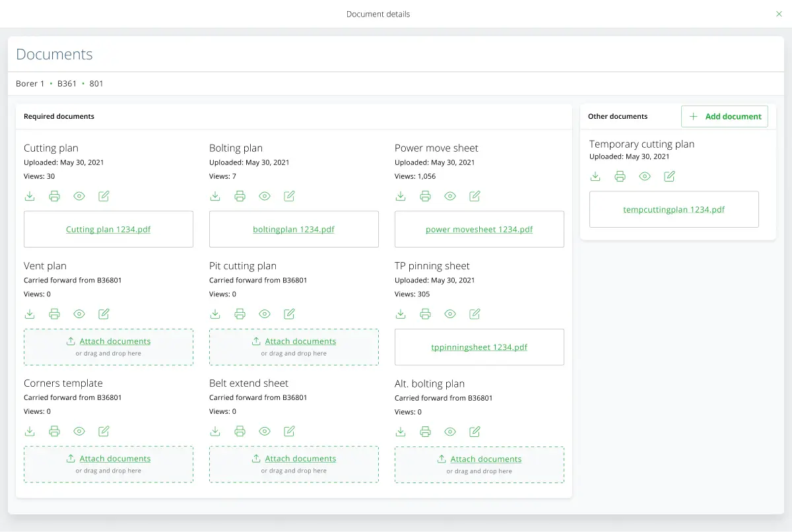Click the Add document button

coord(725,116)
